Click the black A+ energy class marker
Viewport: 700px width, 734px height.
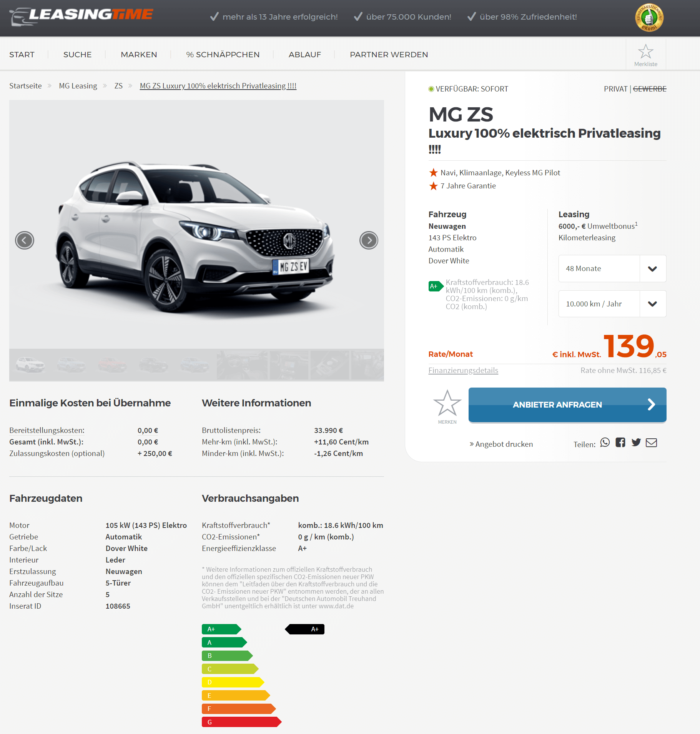click(304, 629)
